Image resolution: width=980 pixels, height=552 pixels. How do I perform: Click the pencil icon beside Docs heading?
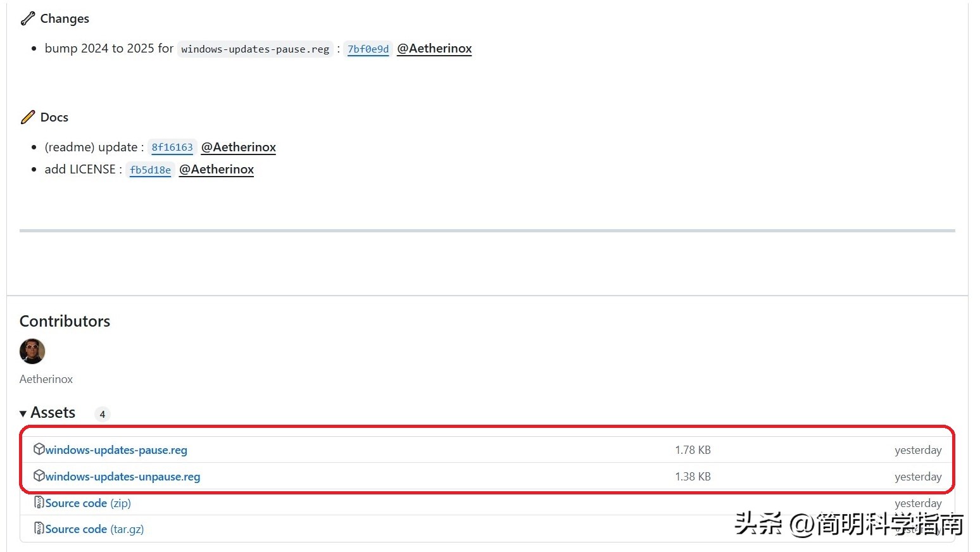tap(28, 116)
